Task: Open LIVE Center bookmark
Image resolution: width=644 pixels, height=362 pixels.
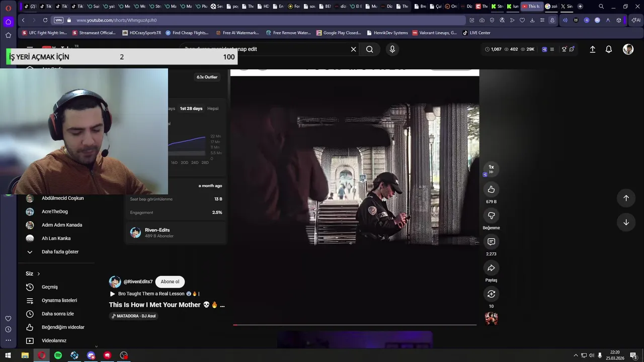Action: point(476,33)
